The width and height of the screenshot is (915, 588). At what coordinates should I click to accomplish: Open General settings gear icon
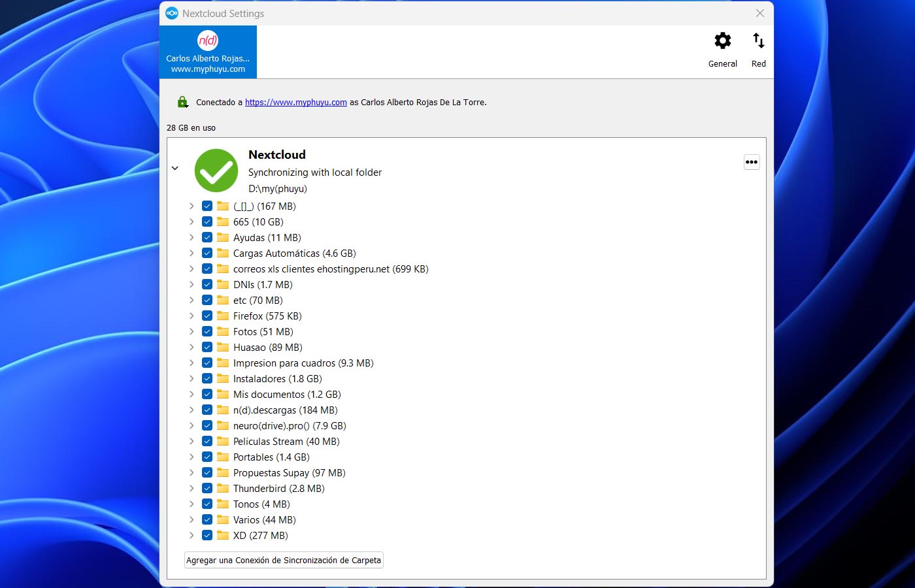pyautogui.click(x=722, y=41)
